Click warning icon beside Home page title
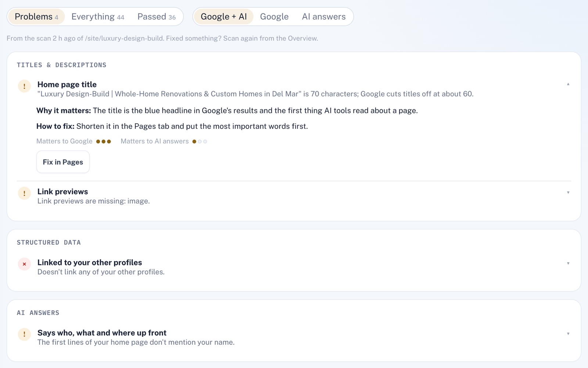This screenshot has width=588, height=368. (24, 86)
